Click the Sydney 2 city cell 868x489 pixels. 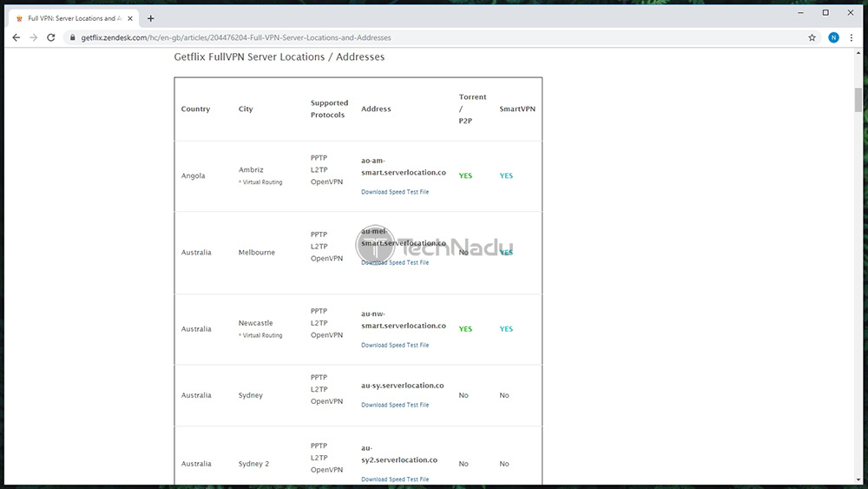[253, 464]
